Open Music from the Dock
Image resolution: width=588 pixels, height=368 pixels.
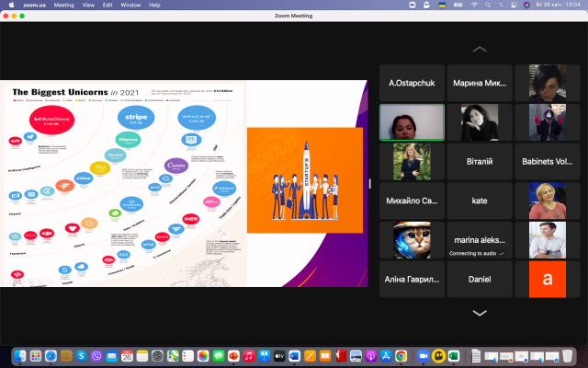249,355
